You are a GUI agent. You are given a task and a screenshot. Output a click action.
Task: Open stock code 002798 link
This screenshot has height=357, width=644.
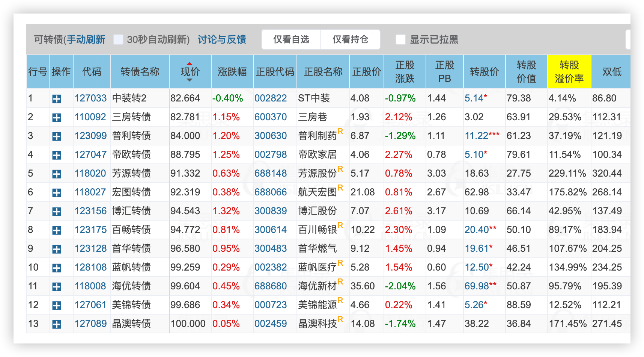[x=271, y=155]
